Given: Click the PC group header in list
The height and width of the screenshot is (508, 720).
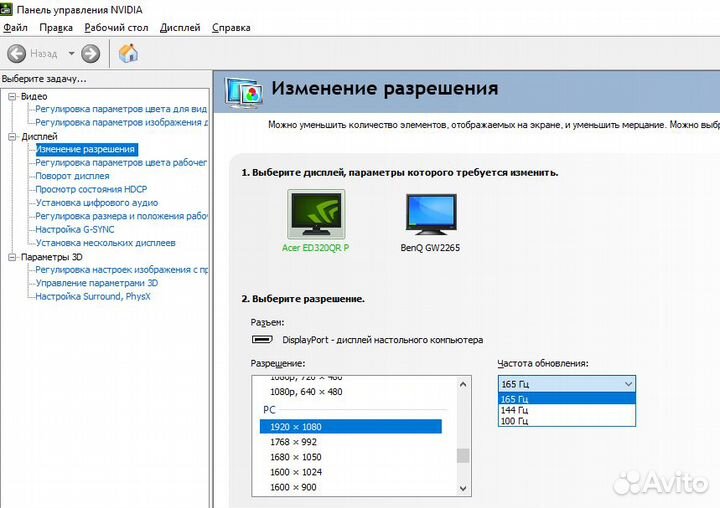Looking at the screenshot, I should 269,410.
